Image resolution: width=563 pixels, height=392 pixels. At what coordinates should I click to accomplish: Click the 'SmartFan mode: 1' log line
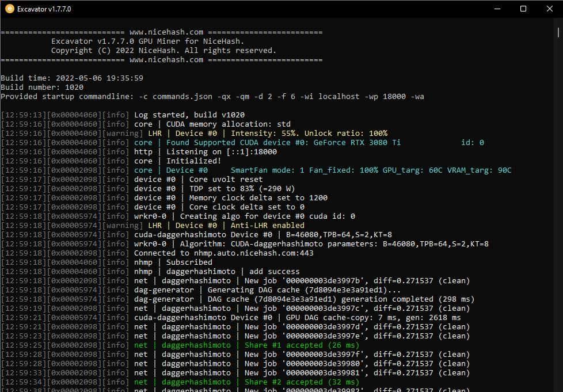tap(256, 170)
